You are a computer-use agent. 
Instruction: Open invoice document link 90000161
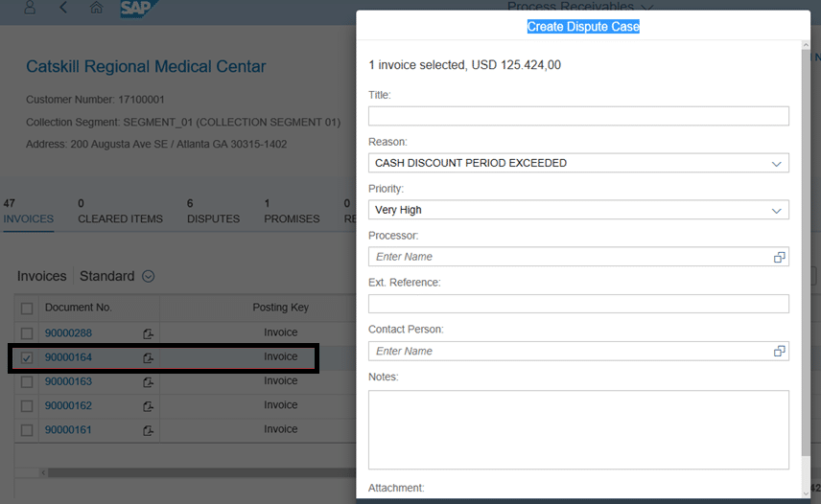click(68, 430)
